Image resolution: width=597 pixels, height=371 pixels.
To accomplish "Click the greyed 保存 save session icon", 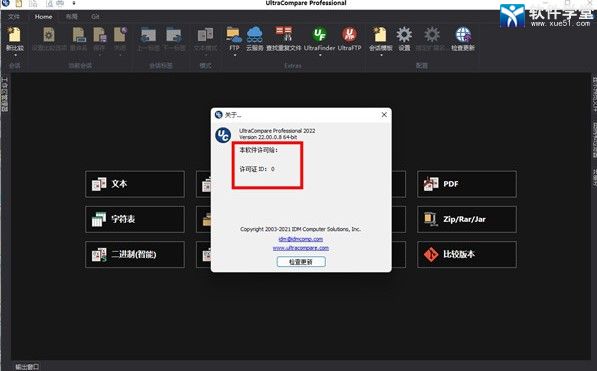I will click(x=99, y=35).
